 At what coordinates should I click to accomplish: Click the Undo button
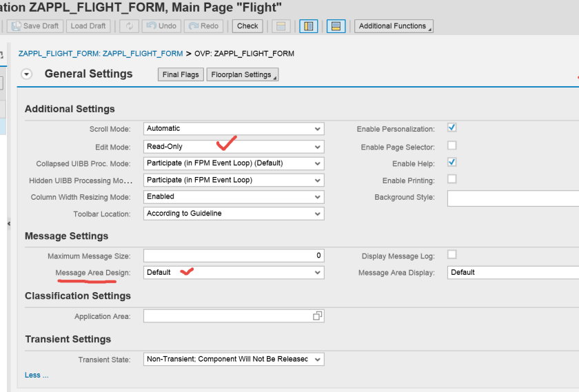pos(161,26)
